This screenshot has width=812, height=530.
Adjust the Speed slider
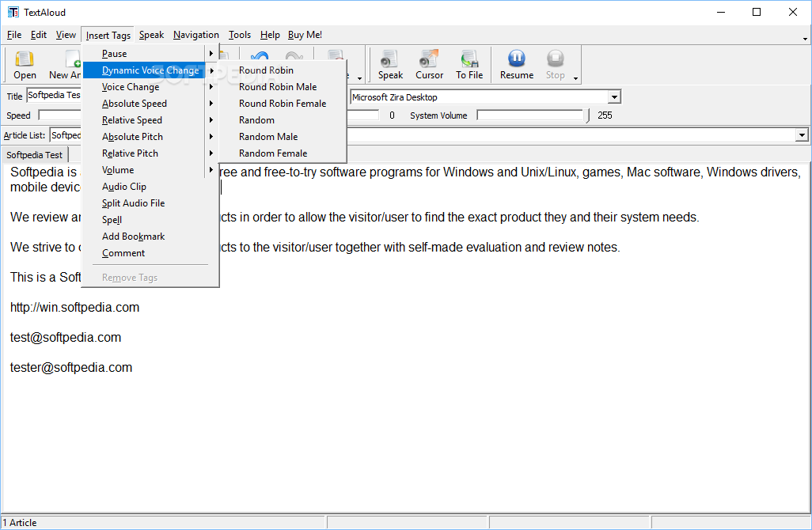(60, 115)
